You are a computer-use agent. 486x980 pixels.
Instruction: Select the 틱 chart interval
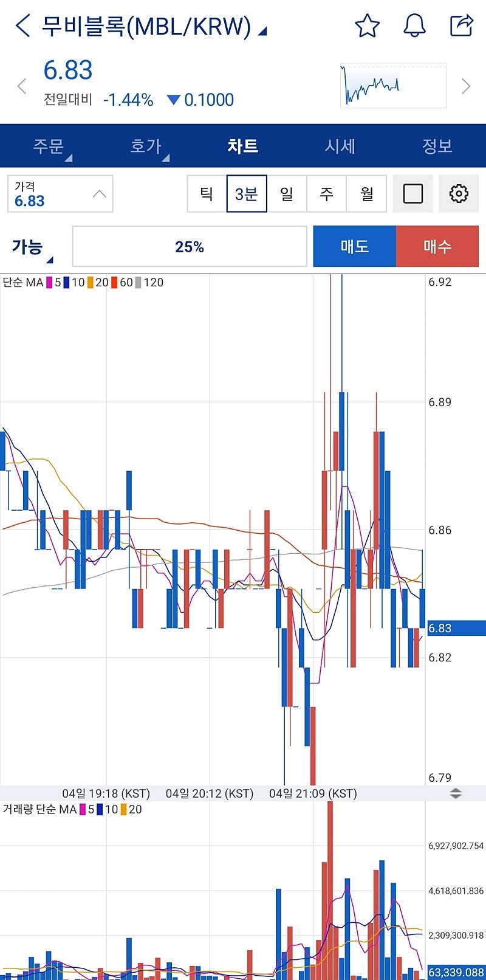coord(207,194)
